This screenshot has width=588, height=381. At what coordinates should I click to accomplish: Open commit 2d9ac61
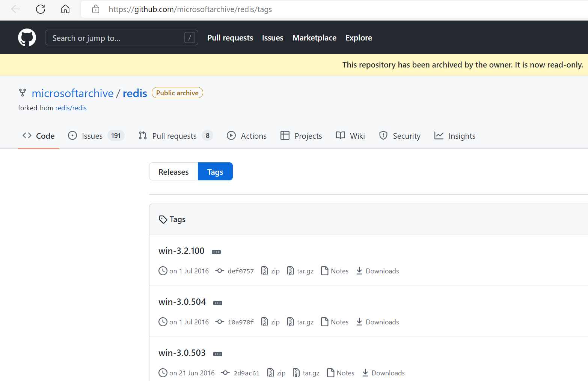[x=240, y=373]
